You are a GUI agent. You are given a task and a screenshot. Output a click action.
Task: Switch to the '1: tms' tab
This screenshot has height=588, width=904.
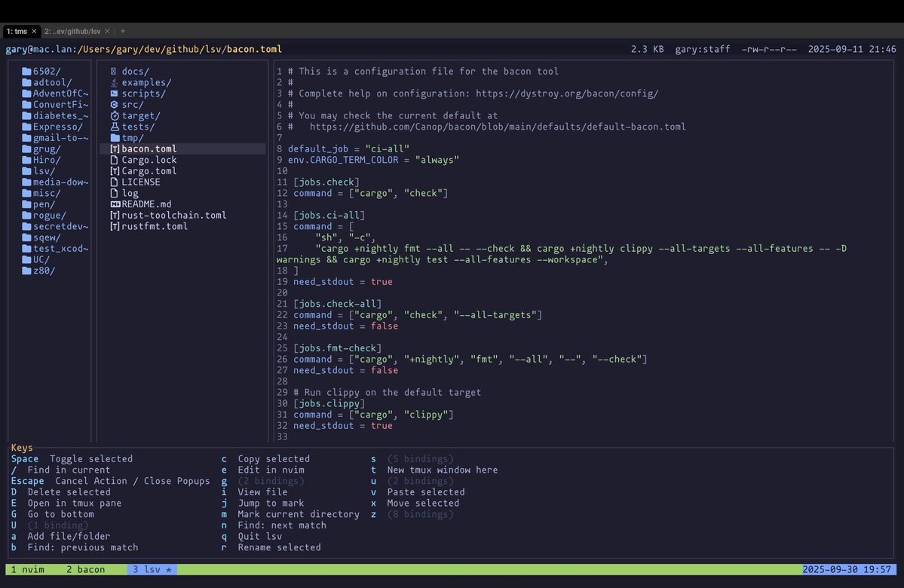(x=17, y=31)
